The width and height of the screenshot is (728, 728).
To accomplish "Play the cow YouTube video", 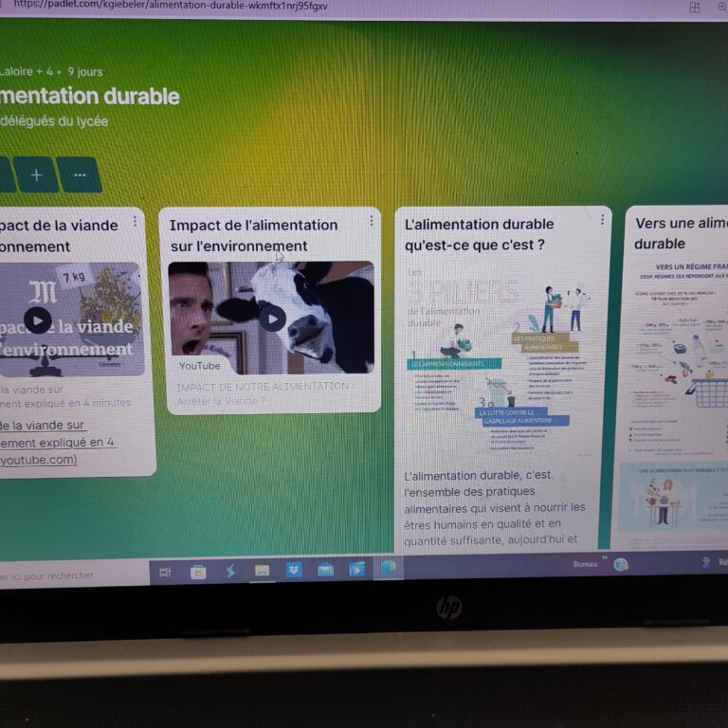I will pyautogui.click(x=273, y=318).
